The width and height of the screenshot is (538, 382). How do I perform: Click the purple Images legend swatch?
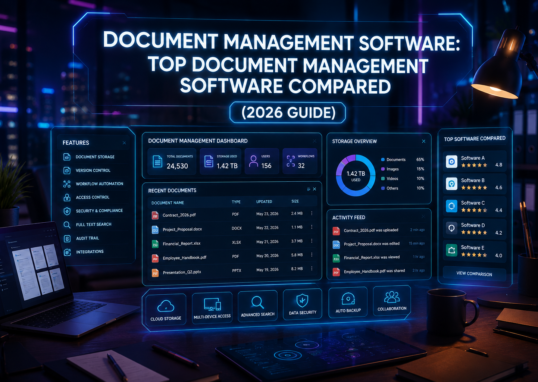(383, 169)
